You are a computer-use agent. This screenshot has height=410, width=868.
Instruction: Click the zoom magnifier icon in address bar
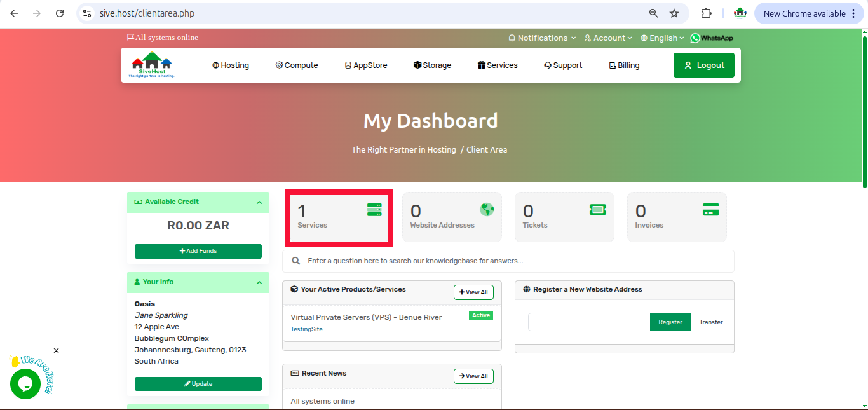tap(653, 13)
